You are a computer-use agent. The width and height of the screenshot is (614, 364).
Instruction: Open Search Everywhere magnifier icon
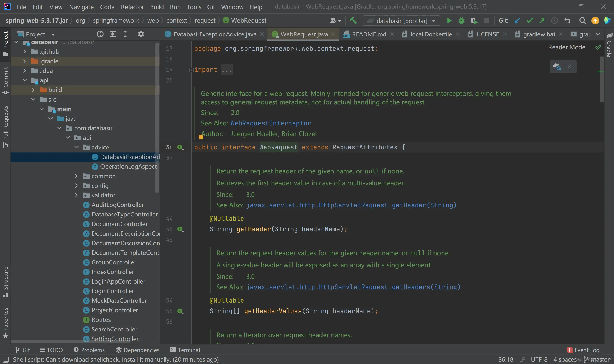[x=582, y=21]
